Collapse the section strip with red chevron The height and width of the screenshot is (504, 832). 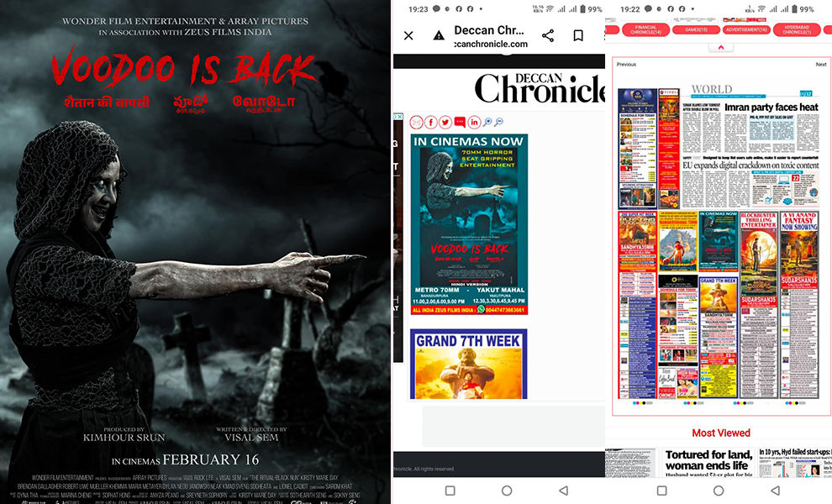click(720, 48)
